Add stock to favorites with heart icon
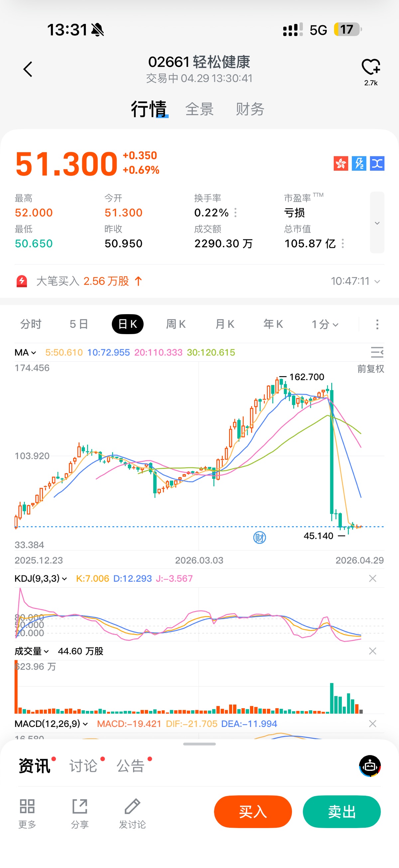The height and width of the screenshot is (868, 399). click(370, 66)
